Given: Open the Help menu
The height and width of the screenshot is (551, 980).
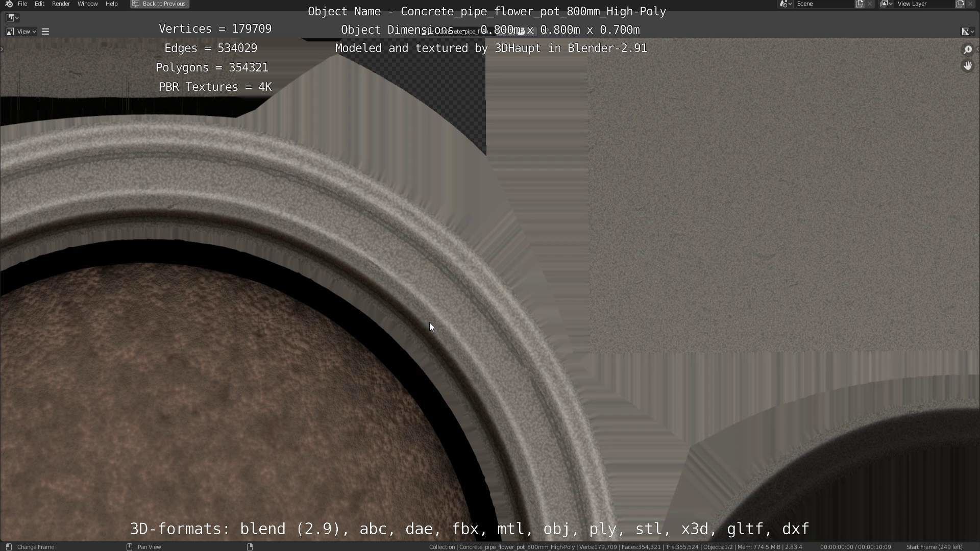Looking at the screenshot, I should click(x=111, y=4).
